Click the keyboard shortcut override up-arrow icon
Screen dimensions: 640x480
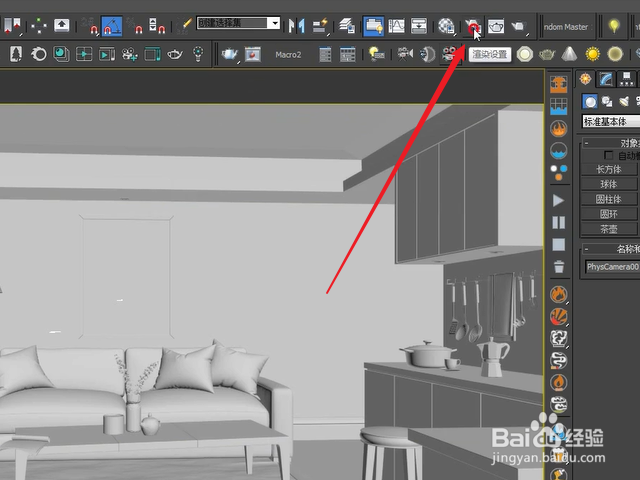[x=62, y=25]
